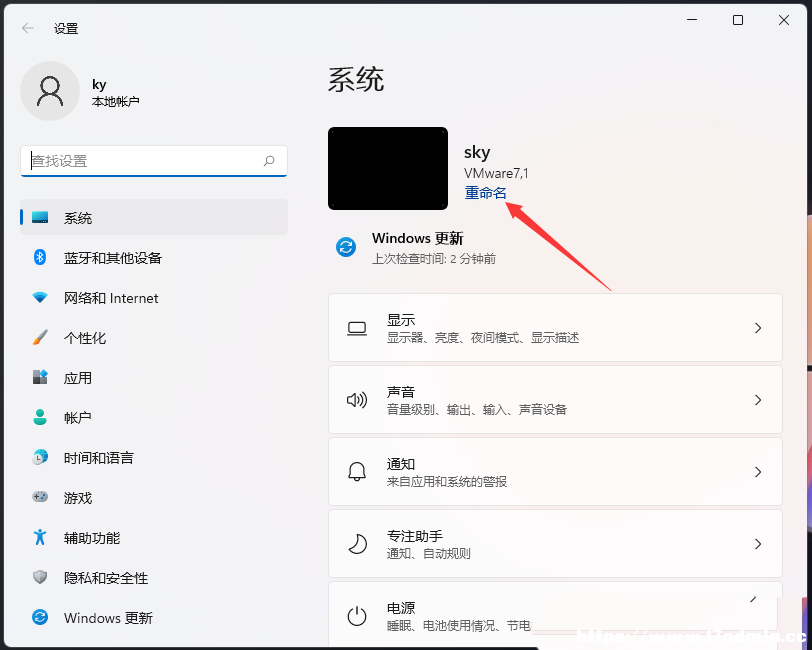
Task: Expand the 专注助手 settings chevron
Action: (x=758, y=544)
